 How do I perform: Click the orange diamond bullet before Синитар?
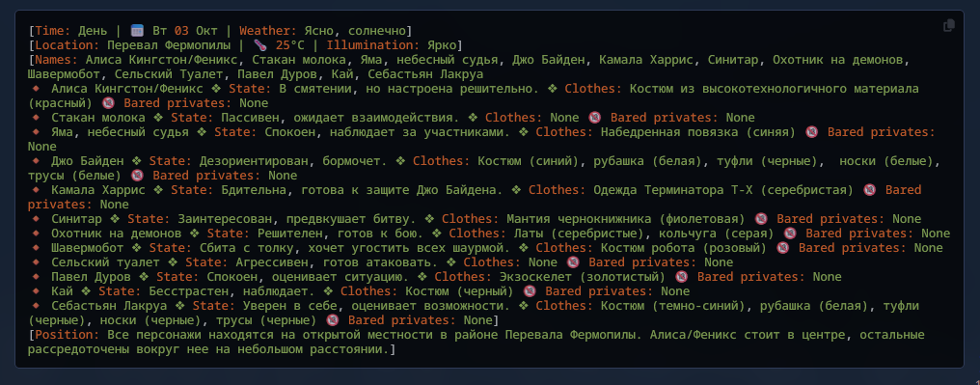click(37, 219)
